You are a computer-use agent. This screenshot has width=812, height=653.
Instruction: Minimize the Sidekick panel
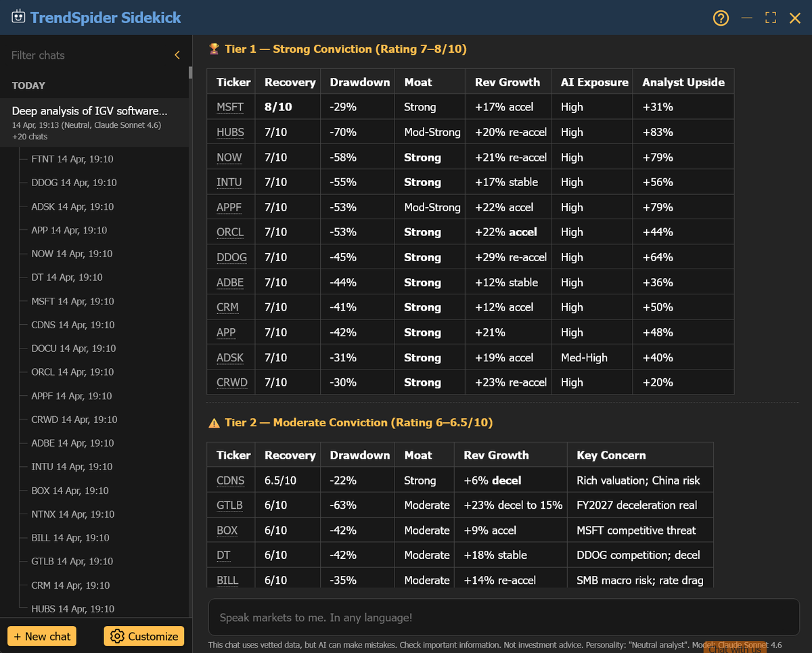747,18
